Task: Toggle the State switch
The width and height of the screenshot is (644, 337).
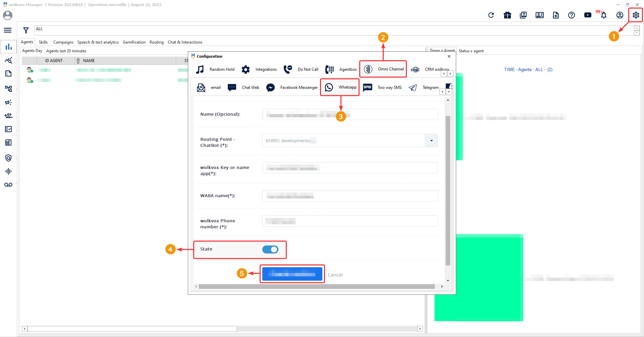Action: point(270,249)
